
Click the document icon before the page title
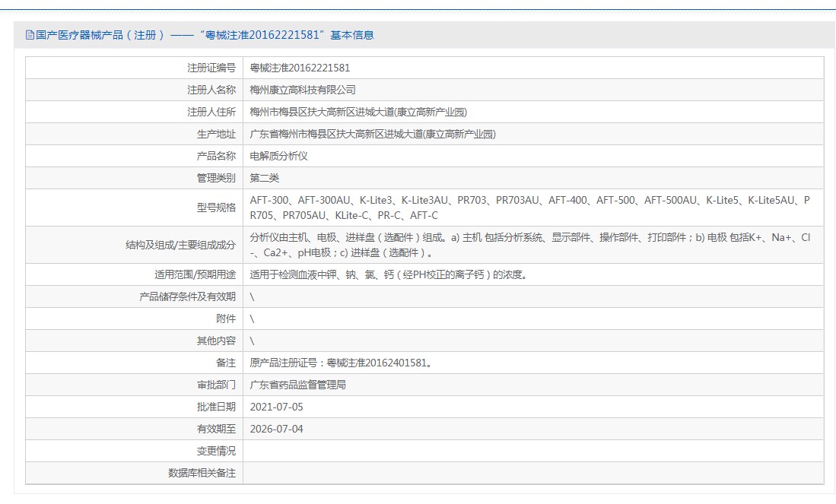tap(30, 35)
